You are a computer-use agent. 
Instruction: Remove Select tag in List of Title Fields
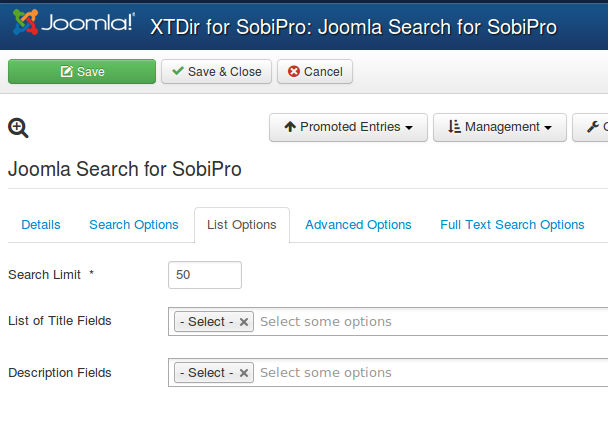244,322
